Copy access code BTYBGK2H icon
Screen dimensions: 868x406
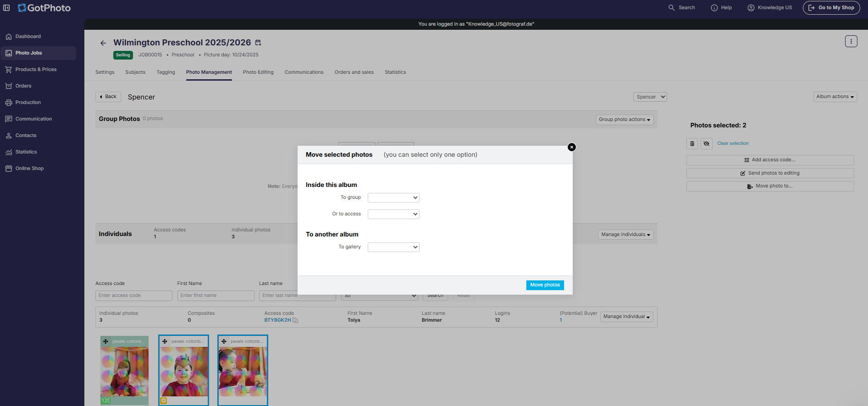click(295, 320)
